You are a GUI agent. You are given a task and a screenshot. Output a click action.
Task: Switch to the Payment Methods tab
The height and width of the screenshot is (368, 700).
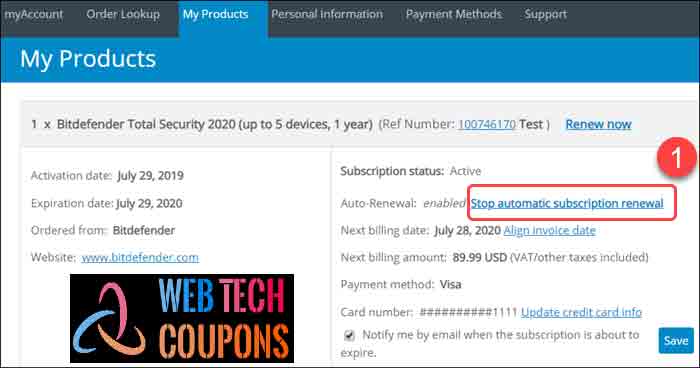[x=454, y=14]
